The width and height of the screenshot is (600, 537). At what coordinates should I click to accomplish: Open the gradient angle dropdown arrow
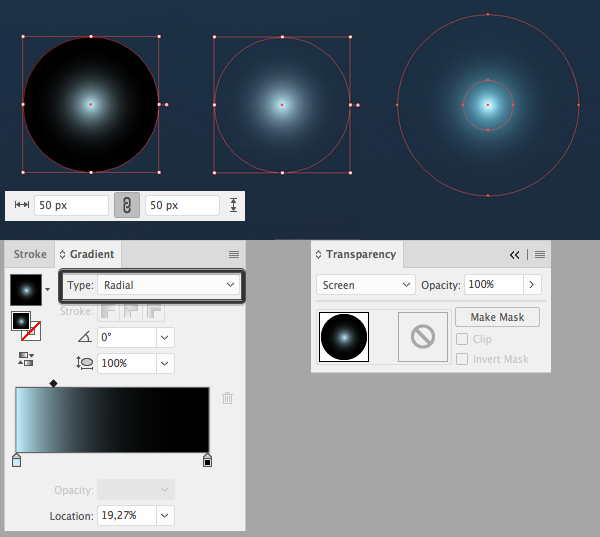coord(165,338)
